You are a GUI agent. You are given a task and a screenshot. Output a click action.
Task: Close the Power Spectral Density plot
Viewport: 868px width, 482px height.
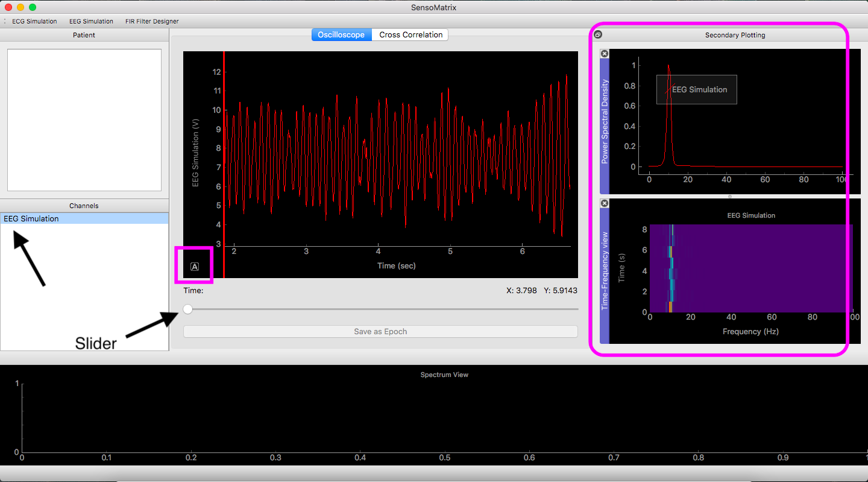[x=605, y=54]
